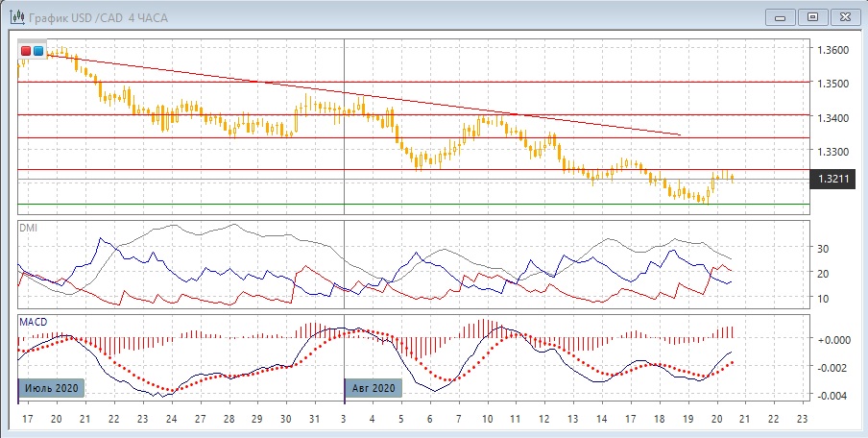This screenshot has height=438, width=868.
Task: Click the Июль 2020 month marker
Action: coord(53,388)
